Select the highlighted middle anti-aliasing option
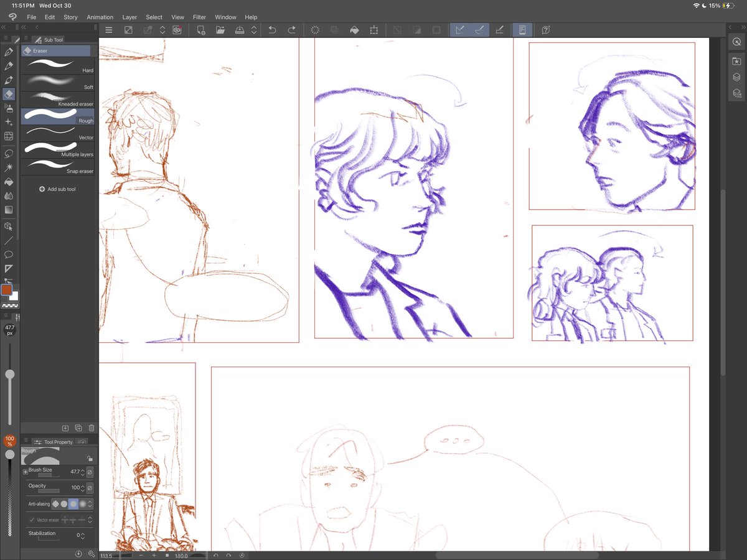This screenshot has width=747, height=560. (73, 504)
